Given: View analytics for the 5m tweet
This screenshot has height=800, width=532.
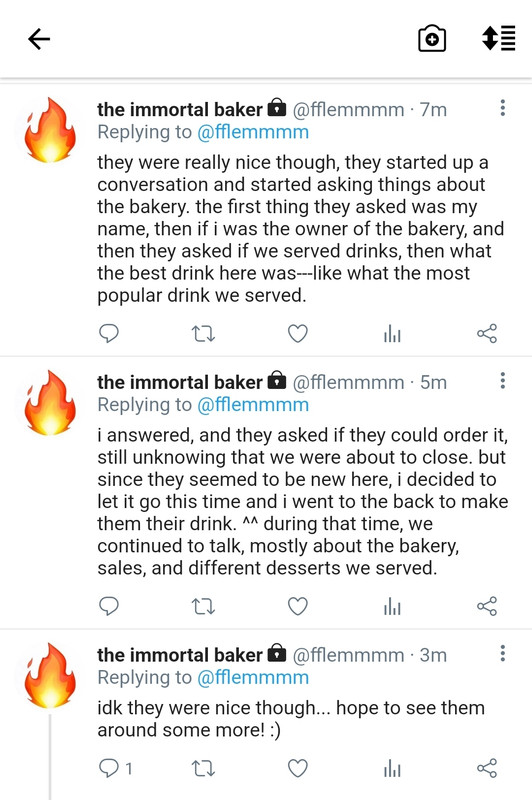Looking at the screenshot, I should click(x=392, y=607).
